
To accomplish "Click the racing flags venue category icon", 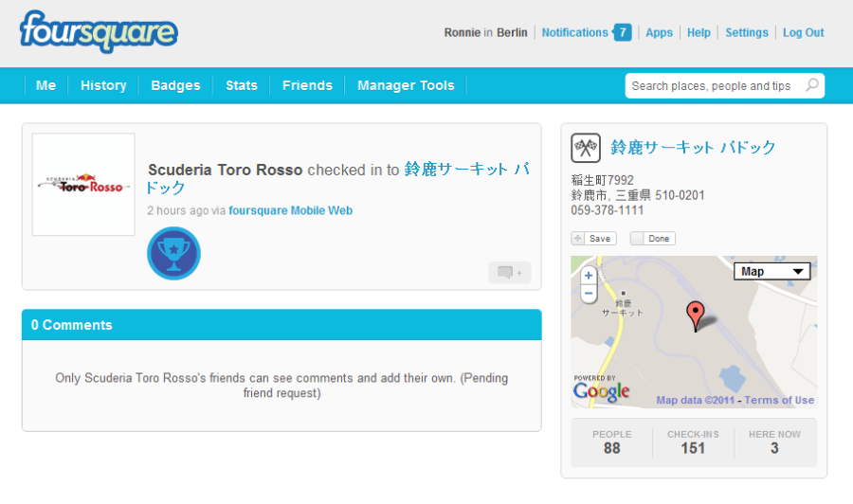I will pyautogui.click(x=586, y=148).
